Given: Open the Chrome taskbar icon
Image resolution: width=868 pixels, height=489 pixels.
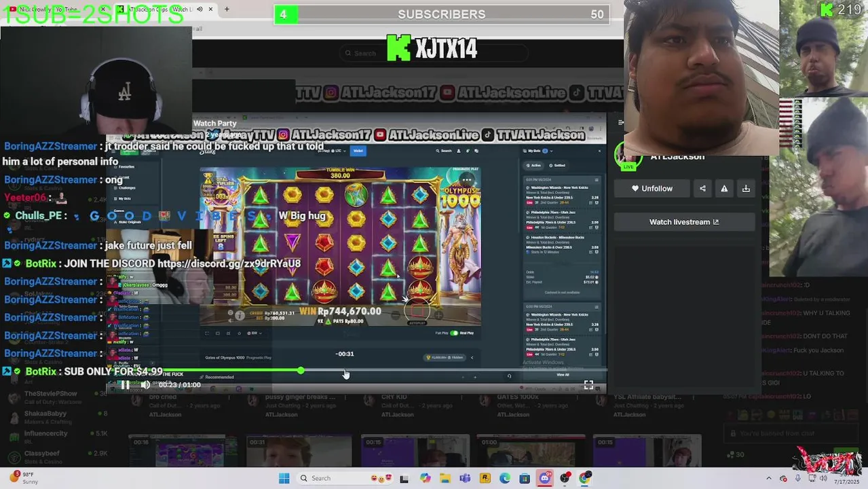Looking at the screenshot, I should (585, 478).
